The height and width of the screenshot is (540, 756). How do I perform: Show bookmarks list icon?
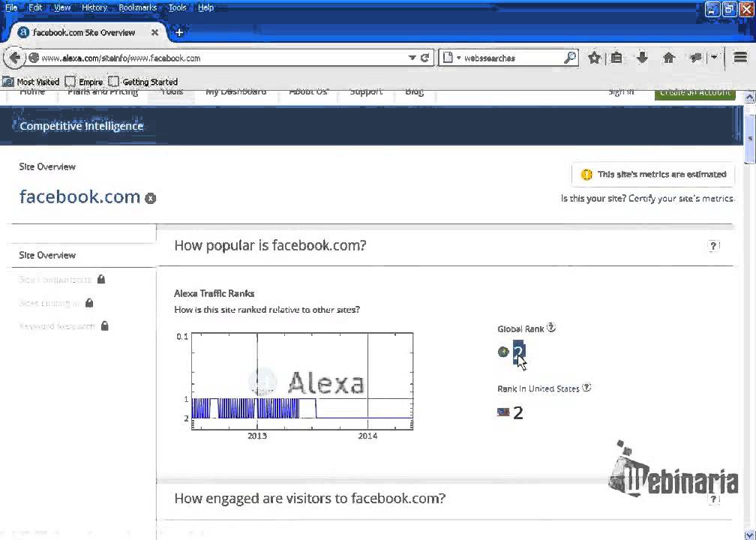[616, 58]
